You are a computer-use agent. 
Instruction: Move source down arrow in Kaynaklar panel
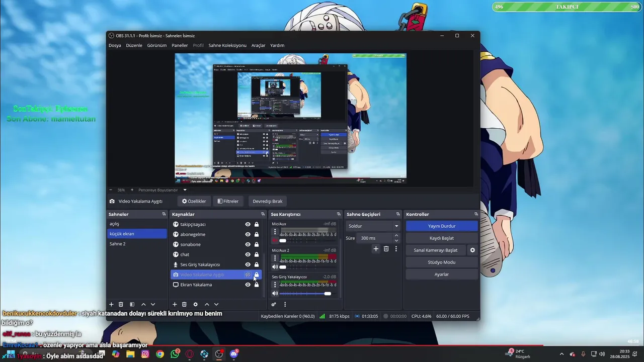[216, 304]
